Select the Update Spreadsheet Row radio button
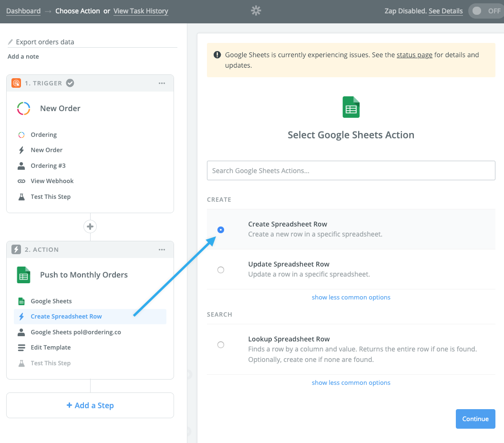 [x=221, y=270]
